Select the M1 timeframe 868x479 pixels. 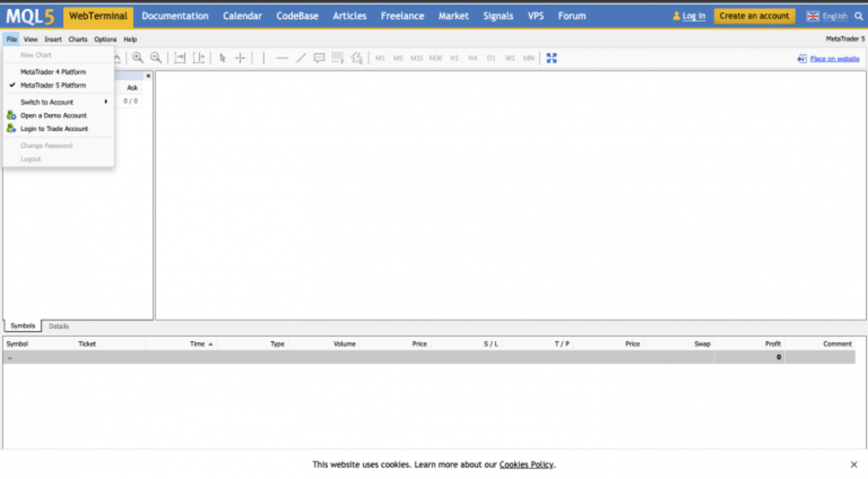click(380, 58)
